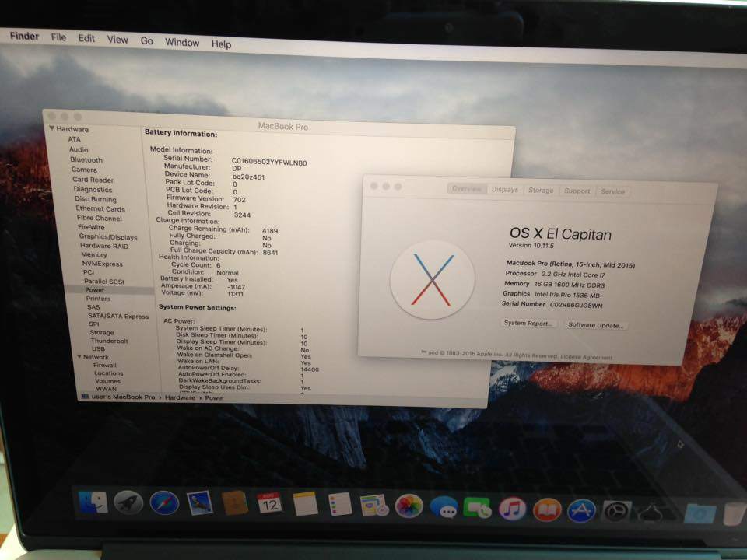747x560 pixels.
Task: Select USB in the sidebar
Action: tap(98, 348)
